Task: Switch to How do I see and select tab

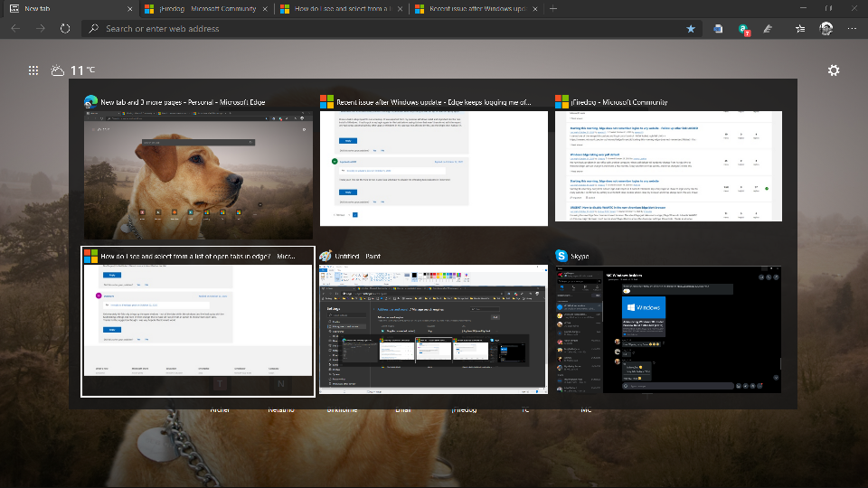Action: (x=342, y=9)
